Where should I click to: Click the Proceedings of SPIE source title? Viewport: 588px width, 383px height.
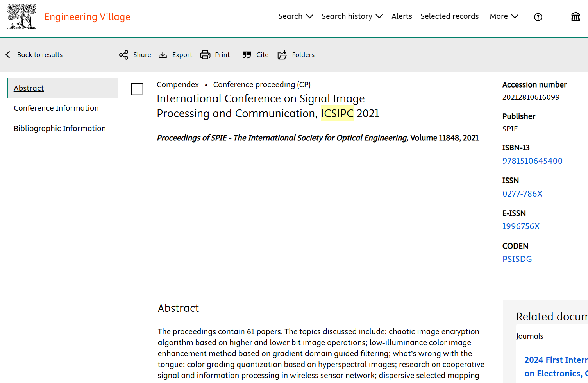click(282, 138)
